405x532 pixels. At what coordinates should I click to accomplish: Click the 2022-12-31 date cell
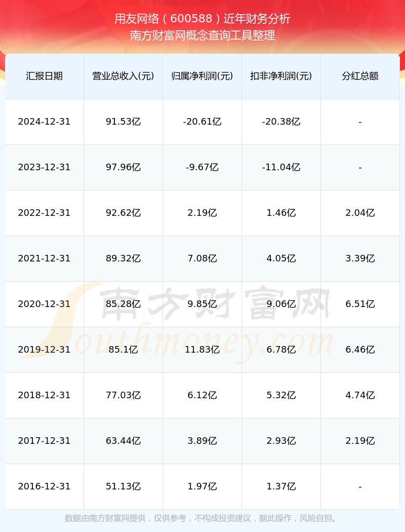[44, 213]
